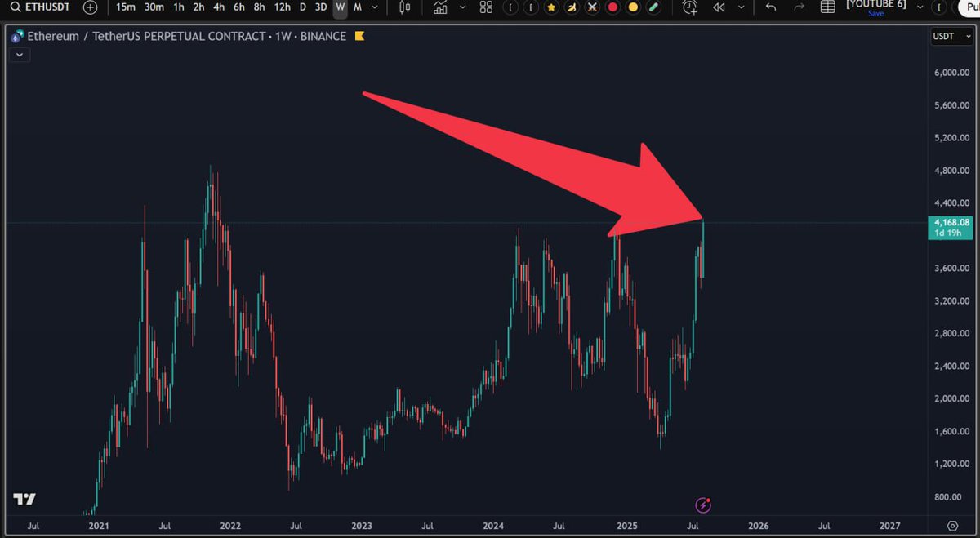This screenshot has height=538, width=980.
Task: Create an alert with the clock icon
Action: [688, 8]
